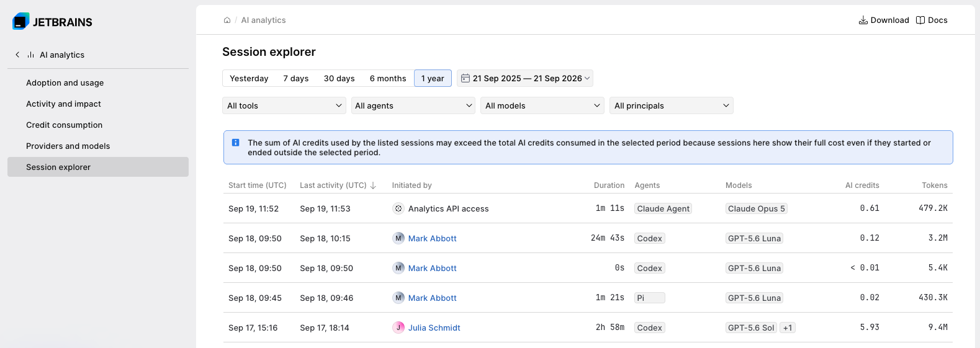Click the Analytics API access icon
The image size is (980, 348).
(398, 208)
